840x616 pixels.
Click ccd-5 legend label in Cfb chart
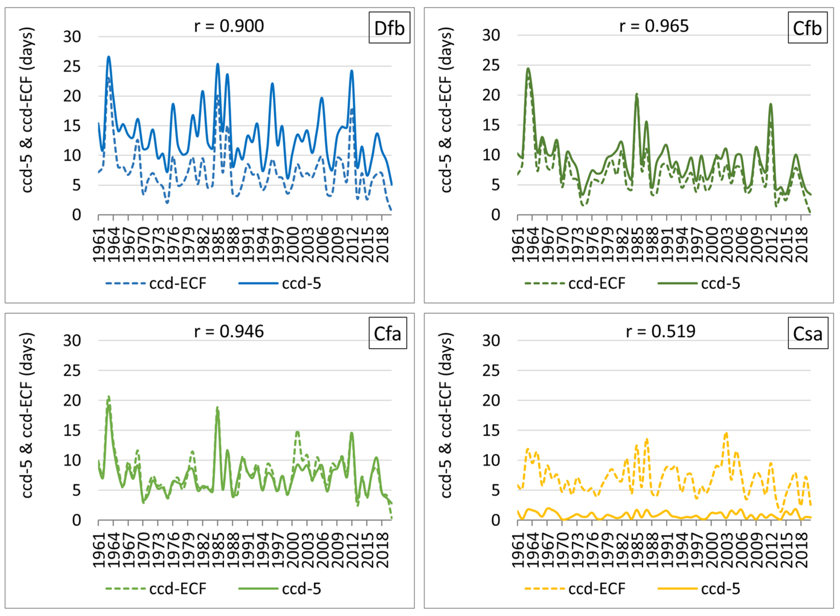[x=721, y=283]
